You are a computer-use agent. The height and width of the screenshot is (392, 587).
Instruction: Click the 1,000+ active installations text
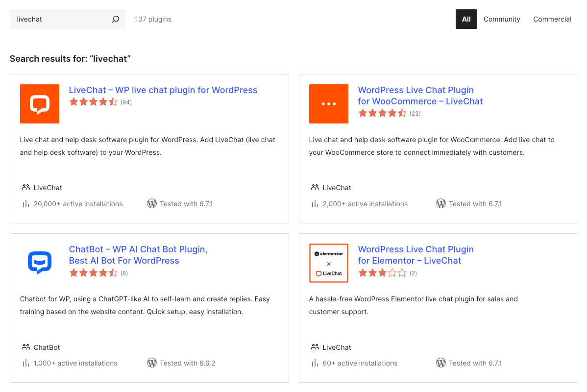(x=75, y=363)
